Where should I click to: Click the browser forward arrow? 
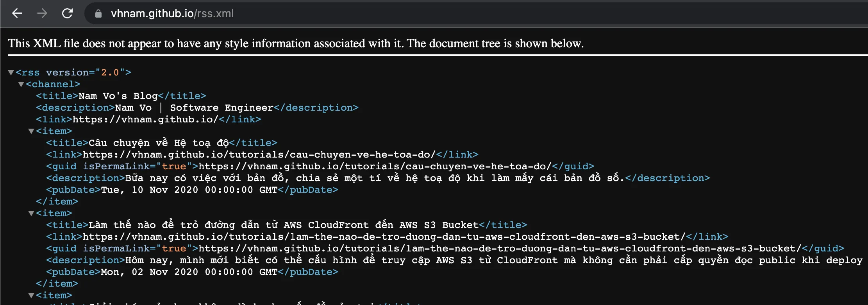point(42,14)
